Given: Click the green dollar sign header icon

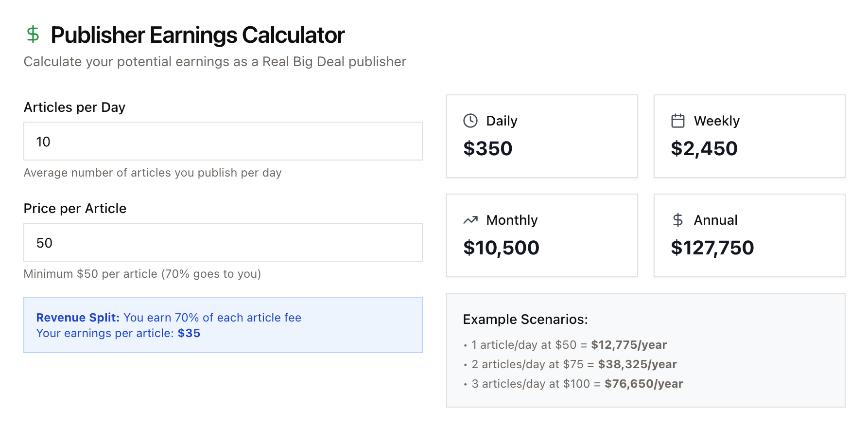Looking at the screenshot, I should (x=33, y=35).
